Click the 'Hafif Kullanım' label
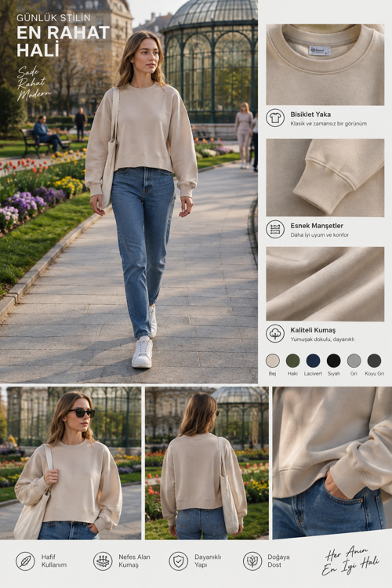 point(54,561)
